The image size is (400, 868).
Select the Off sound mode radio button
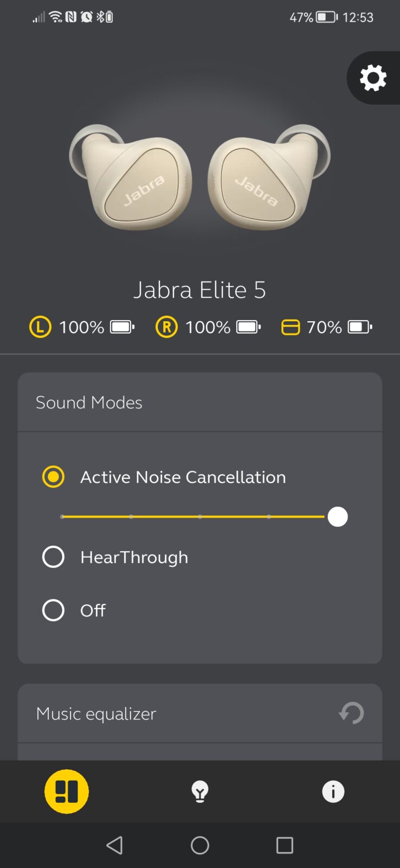point(53,610)
